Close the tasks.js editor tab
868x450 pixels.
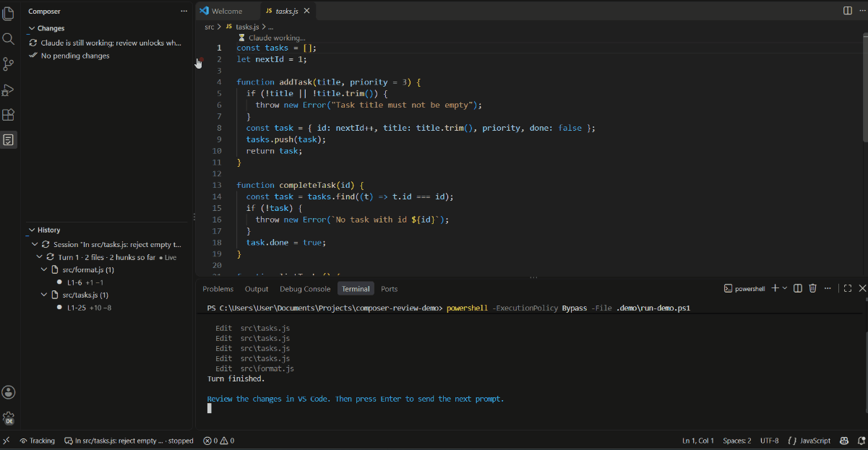click(307, 11)
